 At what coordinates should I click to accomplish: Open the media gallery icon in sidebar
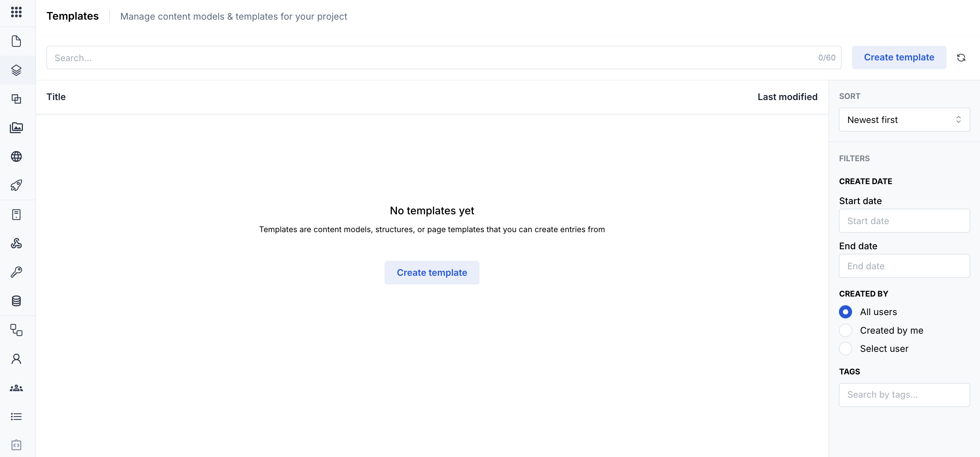[x=16, y=128]
